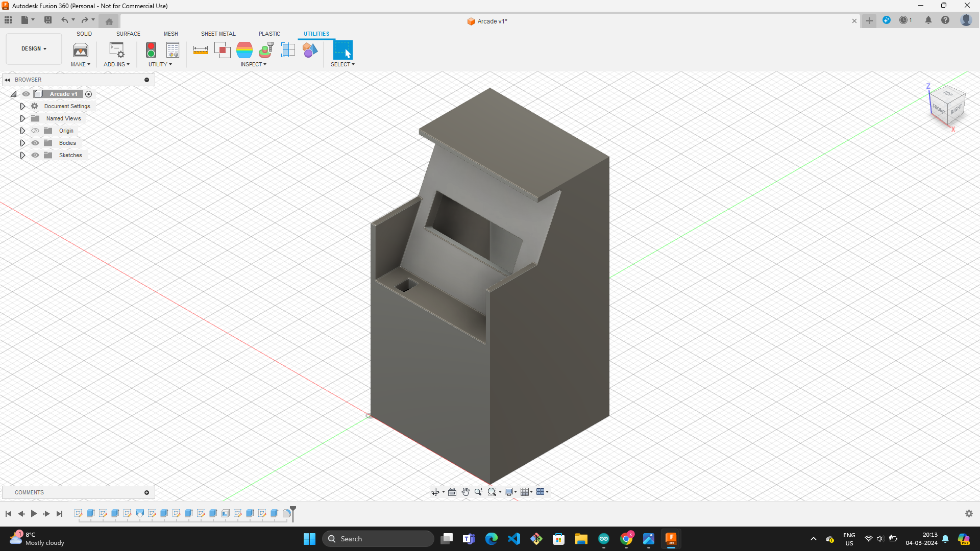Image resolution: width=980 pixels, height=551 pixels.
Task: Click the Save file button
Action: 47,20
